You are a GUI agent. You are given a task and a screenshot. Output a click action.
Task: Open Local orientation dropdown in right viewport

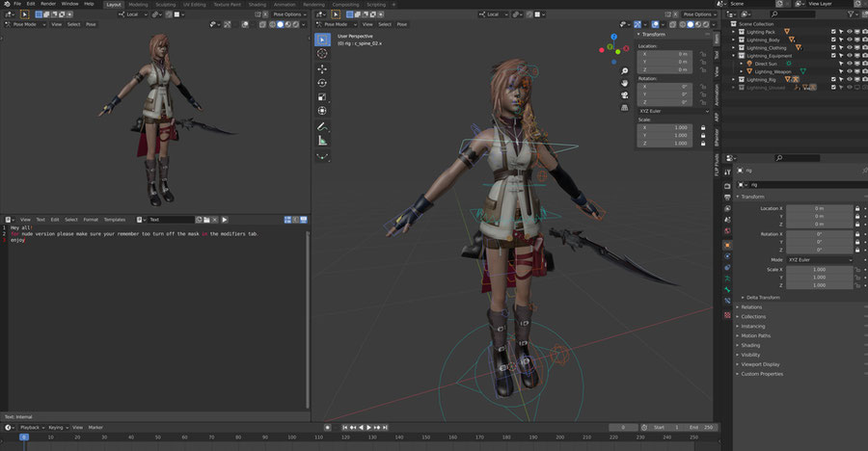point(493,14)
